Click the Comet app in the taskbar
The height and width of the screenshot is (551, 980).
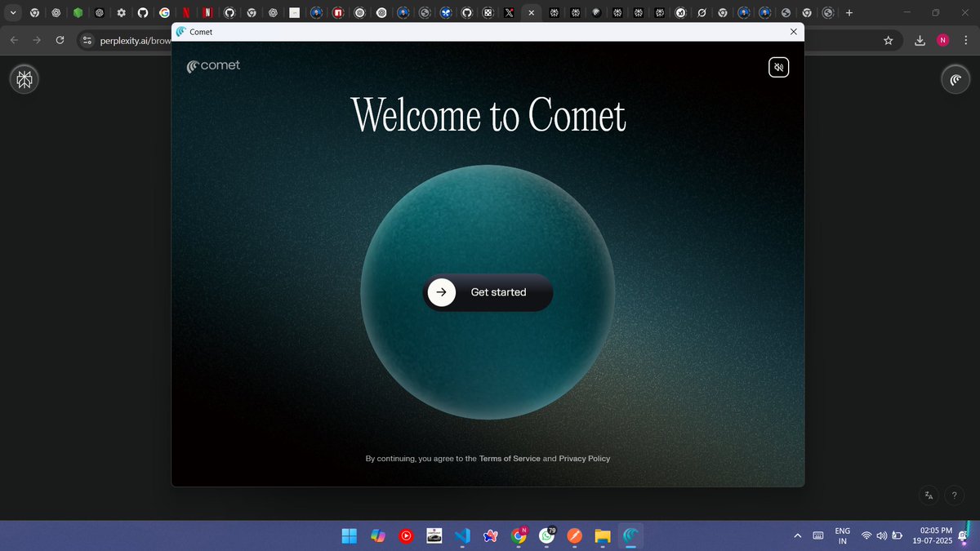[x=631, y=536]
